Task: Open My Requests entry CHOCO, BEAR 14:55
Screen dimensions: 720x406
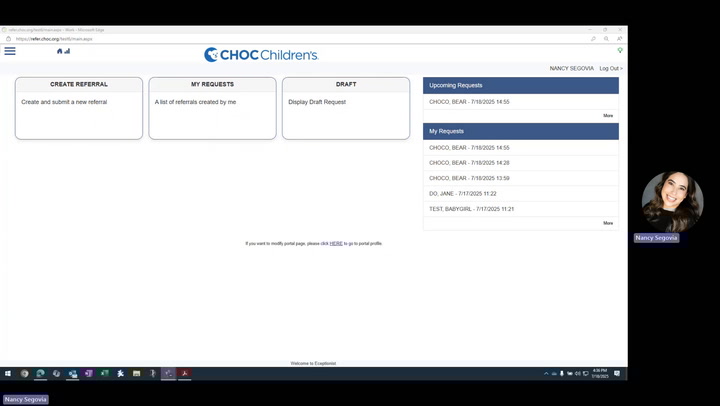Action: 521,148
